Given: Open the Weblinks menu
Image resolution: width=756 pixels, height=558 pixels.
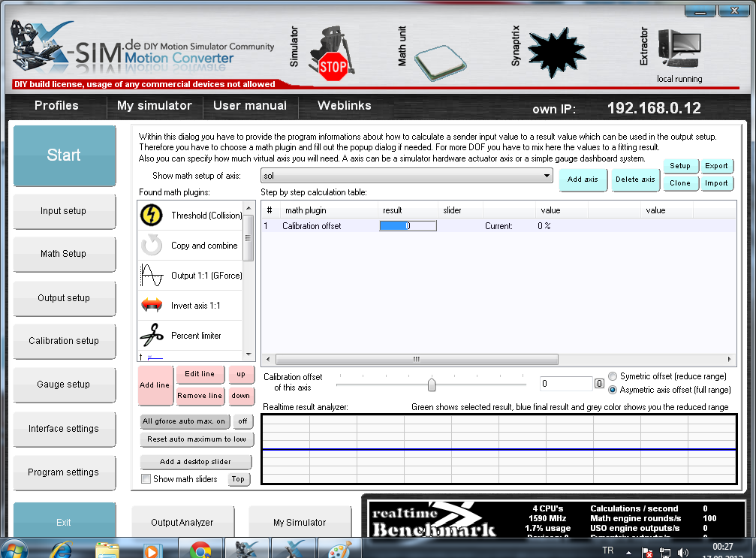Looking at the screenshot, I should click(x=345, y=106).
